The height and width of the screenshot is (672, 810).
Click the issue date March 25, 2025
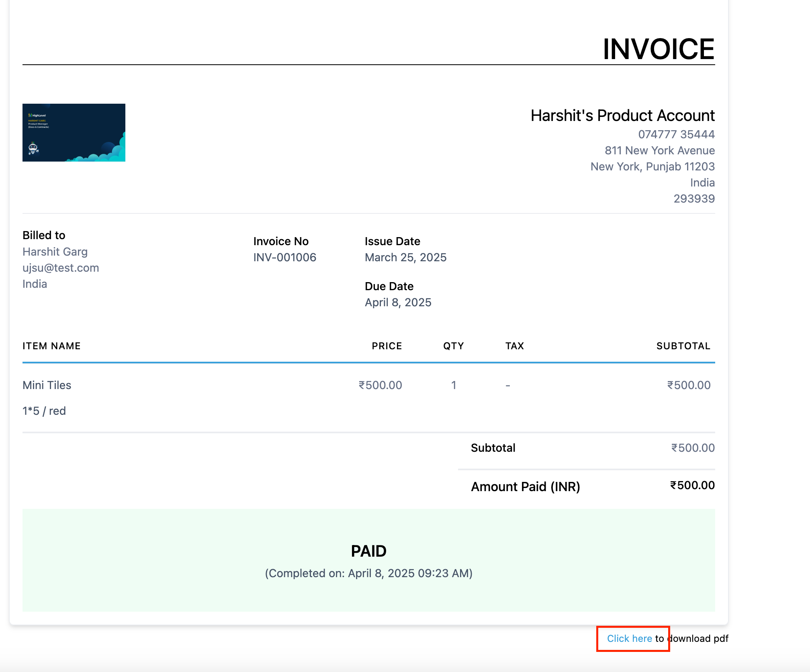[405, 257]
